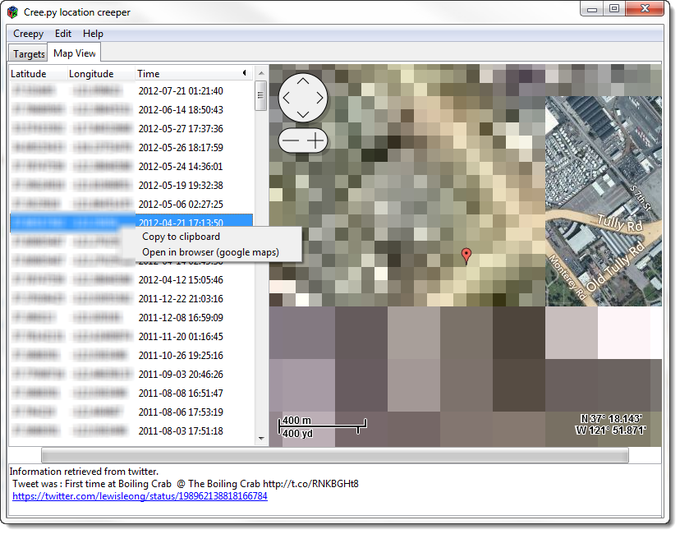Minimize the Cree.py window
Screen dimensions: 680x534
[x=592, y=9]
